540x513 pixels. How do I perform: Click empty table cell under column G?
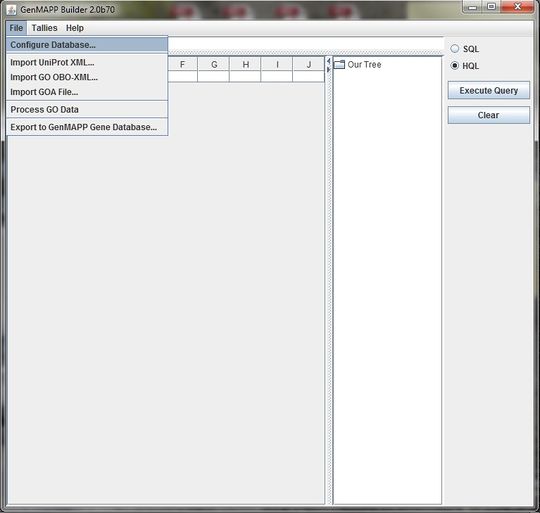click(214, 76)
